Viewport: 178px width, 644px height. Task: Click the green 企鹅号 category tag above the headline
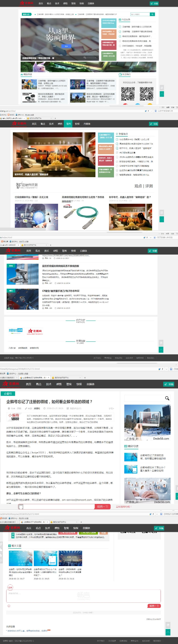click(8, 394)
